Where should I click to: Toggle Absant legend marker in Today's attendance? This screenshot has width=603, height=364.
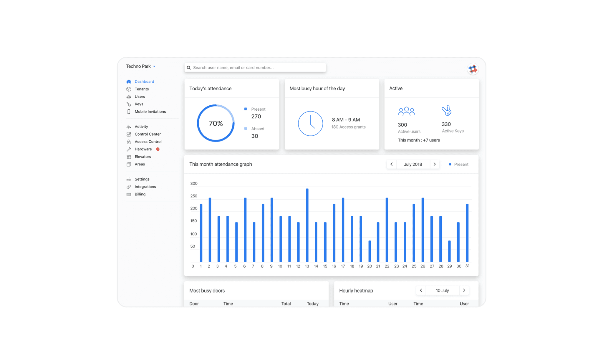click(246, 129)
